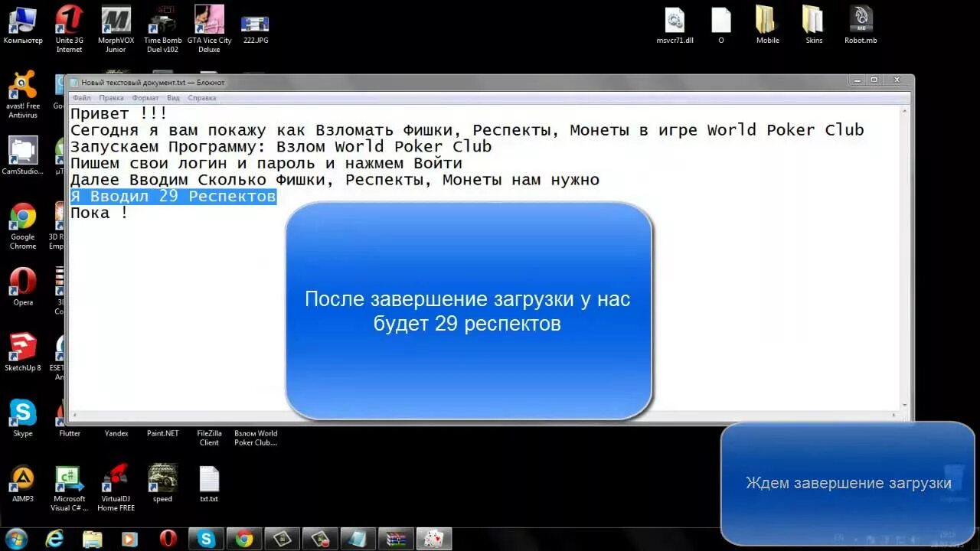Select the Взлом World Poker Club shortcut label
The image size is (980, 551).
coord(256,438)
